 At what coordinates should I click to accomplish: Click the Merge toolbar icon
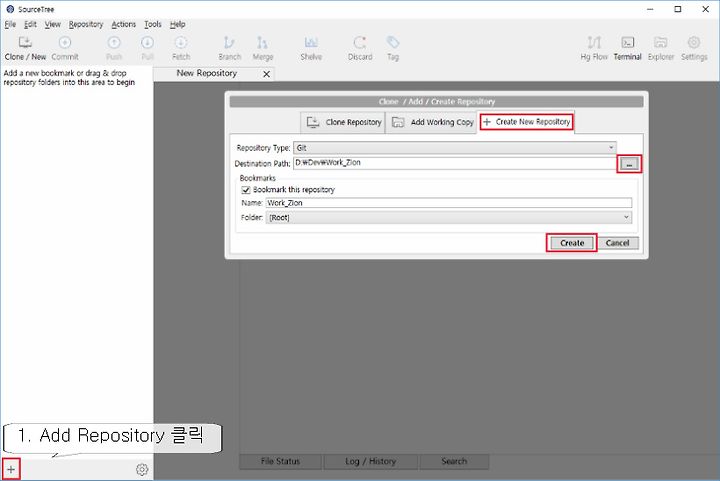point(262,43)
